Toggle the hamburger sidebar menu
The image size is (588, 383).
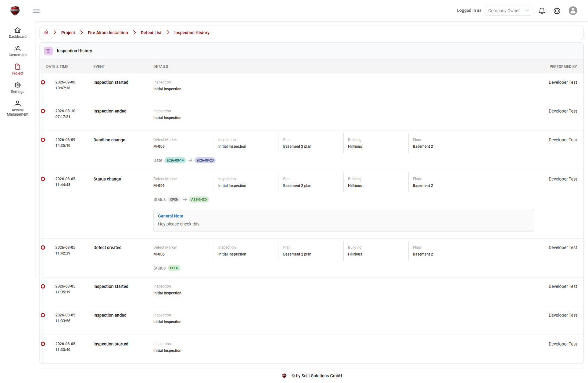(36, 11)
